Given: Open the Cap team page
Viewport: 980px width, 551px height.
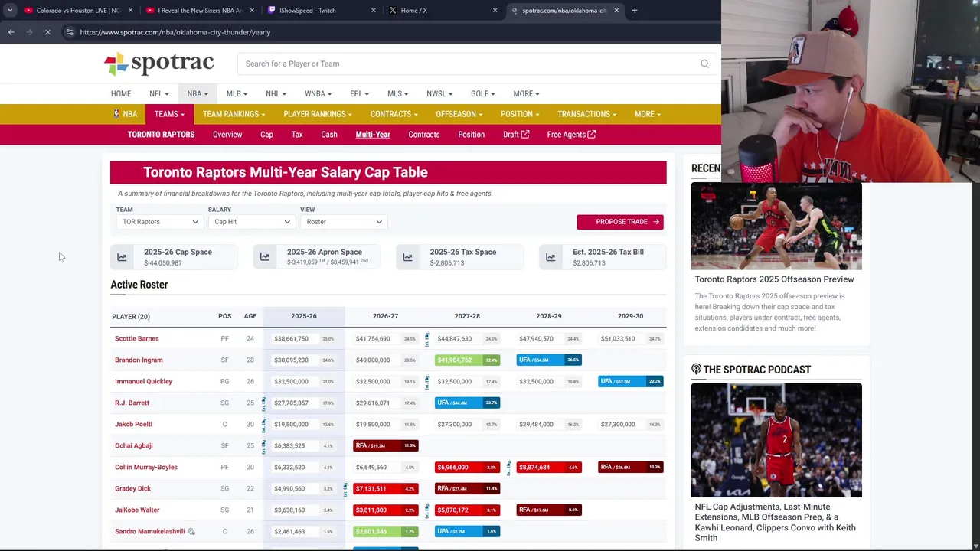Looking at the screenshot, I should (x=266, y=135).
